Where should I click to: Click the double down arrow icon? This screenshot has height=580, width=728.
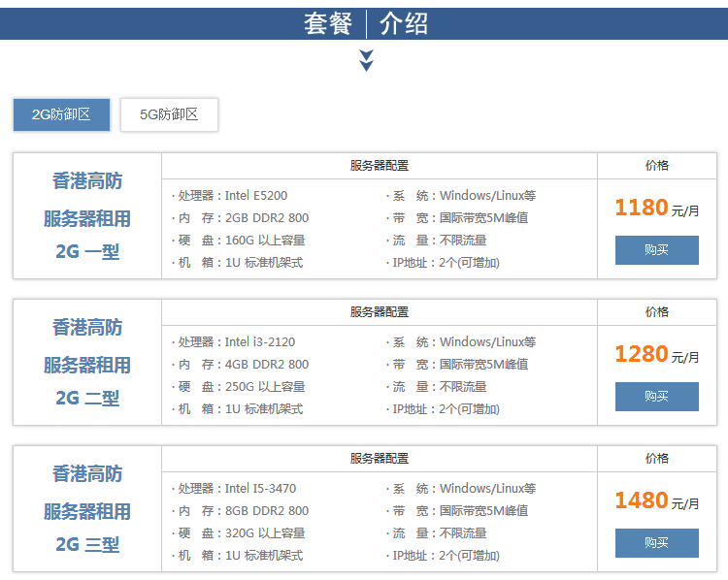pyautogui.click(x=366, y=61)
